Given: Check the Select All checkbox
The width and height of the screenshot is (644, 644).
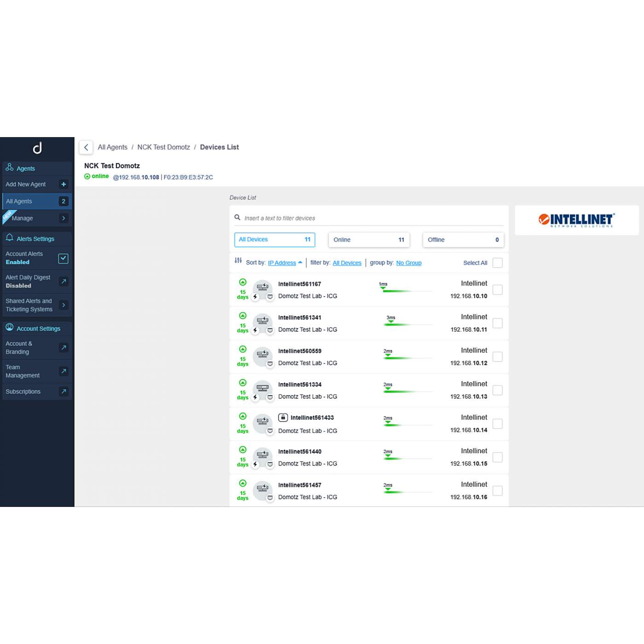Looking at the screenshot, I should pyautogui.click(x=497, y=263).
